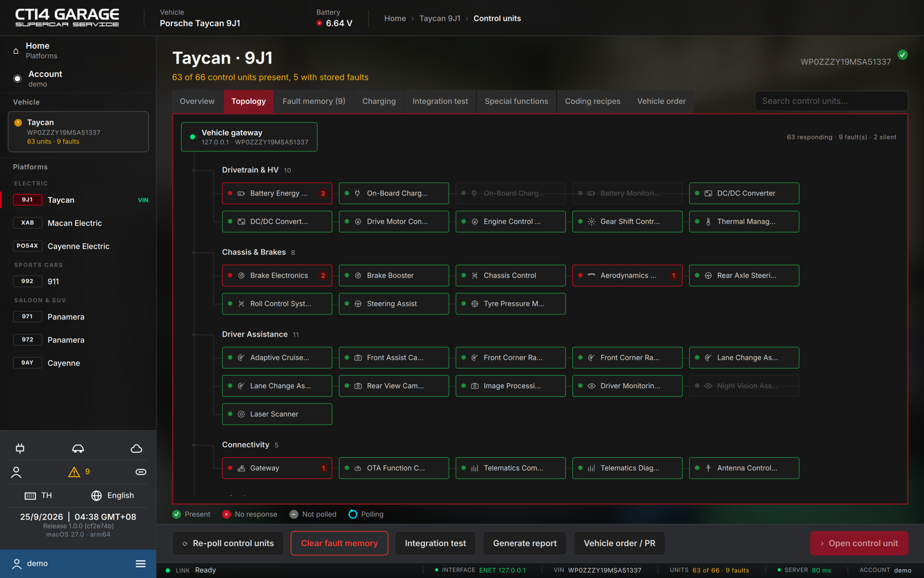This screenshot has width=924, height=578.
Task: Click the SERVER 80 ms status entry
Action: [x=804, y=570]
